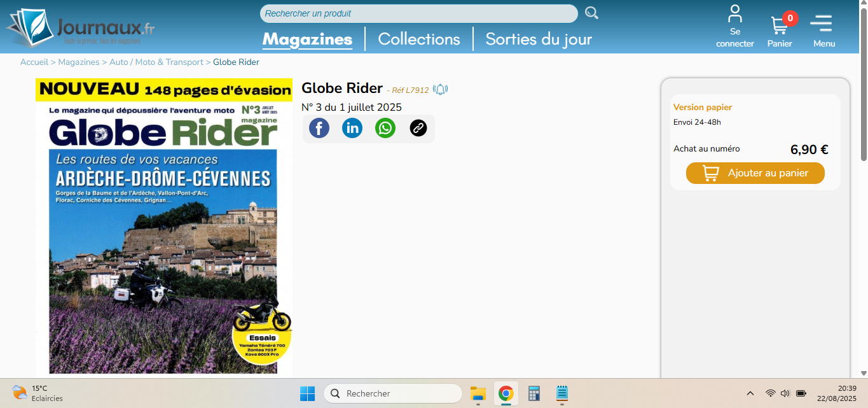
Task: Open the Magazines tab
Action: [307, 39]
